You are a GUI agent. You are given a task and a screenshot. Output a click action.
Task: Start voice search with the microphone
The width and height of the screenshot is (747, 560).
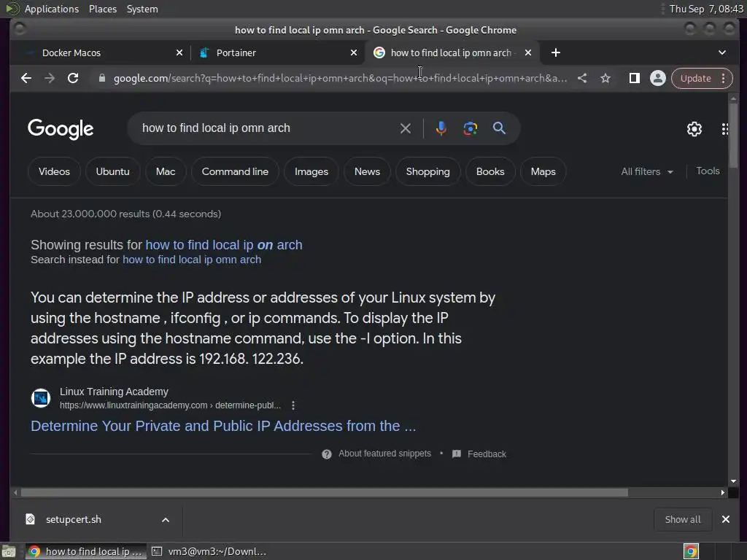441,128
